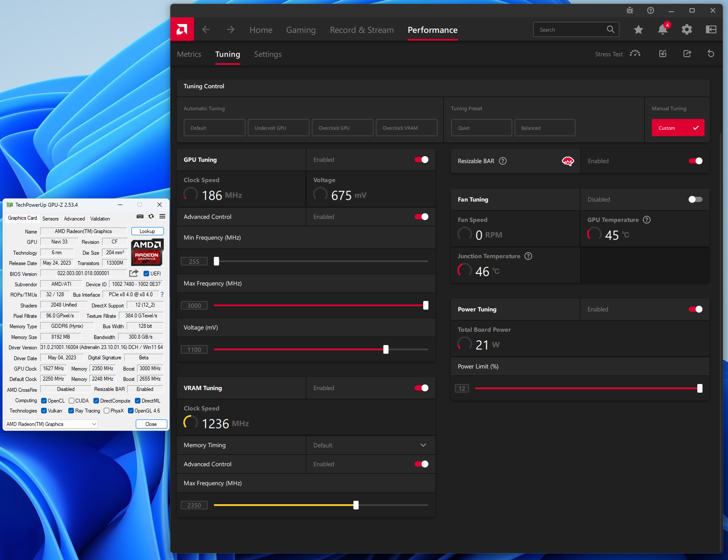This screenshot has height=560, width=728.
Task: Open the Gaming tab
Action: coord(301,30)
